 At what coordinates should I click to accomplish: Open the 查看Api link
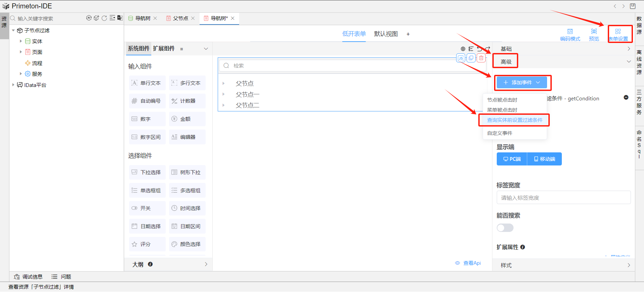[472, 263]
